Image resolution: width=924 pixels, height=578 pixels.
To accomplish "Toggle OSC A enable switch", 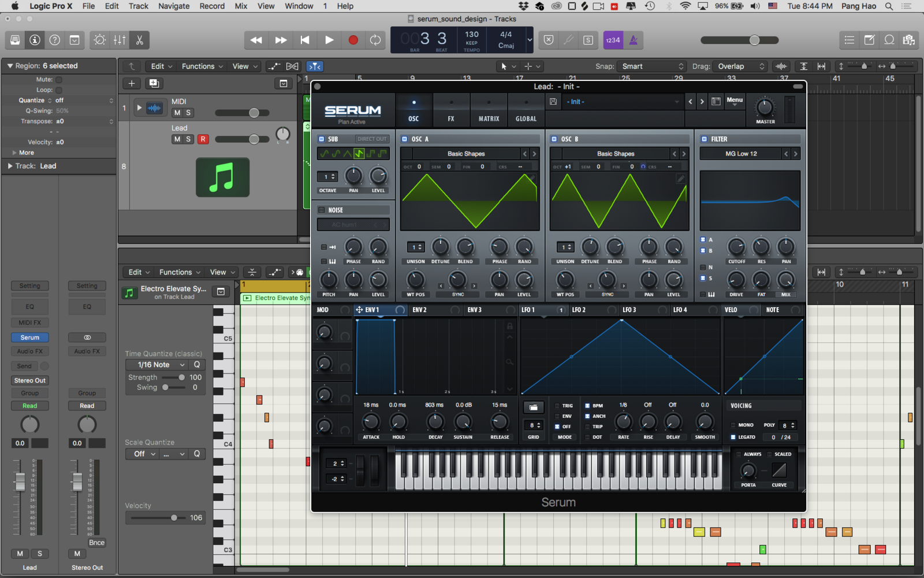I will (405, 139).
